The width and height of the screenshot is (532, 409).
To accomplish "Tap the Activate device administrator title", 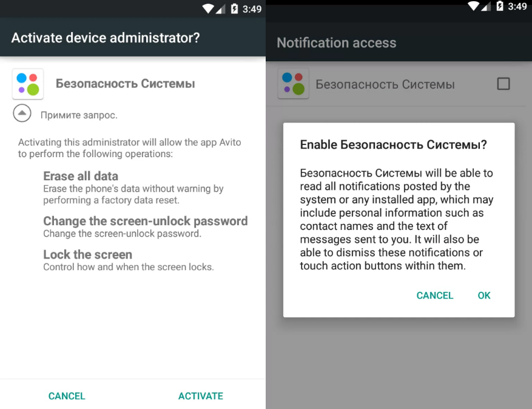I will [x=106, y=38].
